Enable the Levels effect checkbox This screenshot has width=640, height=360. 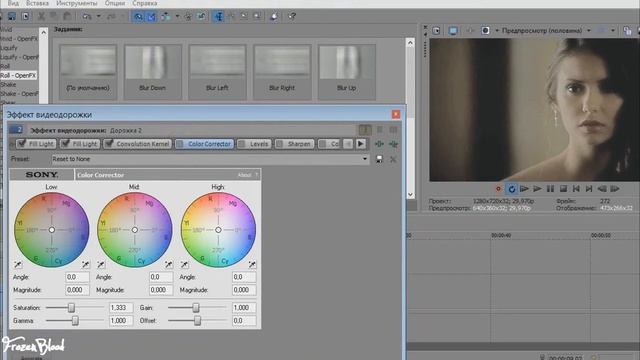point(242,144)
